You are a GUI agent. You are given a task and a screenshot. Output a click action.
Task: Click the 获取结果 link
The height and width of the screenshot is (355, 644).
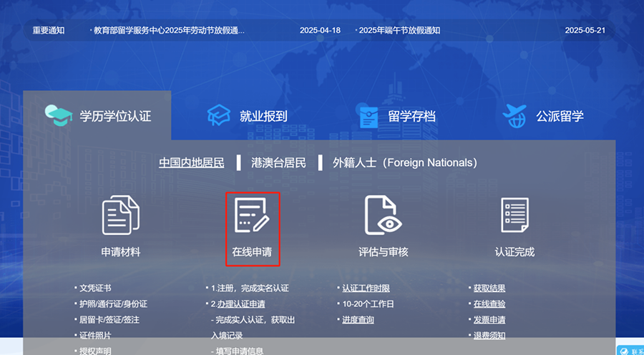tap(489, 288)
